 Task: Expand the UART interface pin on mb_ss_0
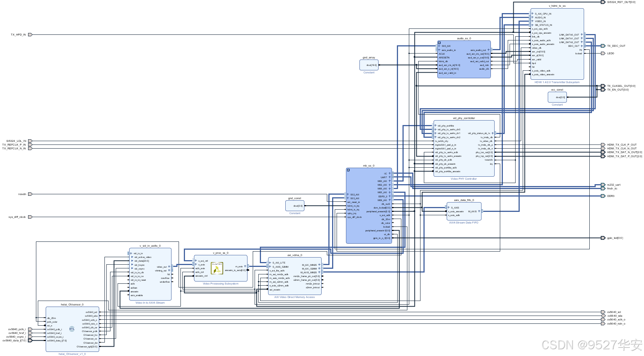click(389, 177)
